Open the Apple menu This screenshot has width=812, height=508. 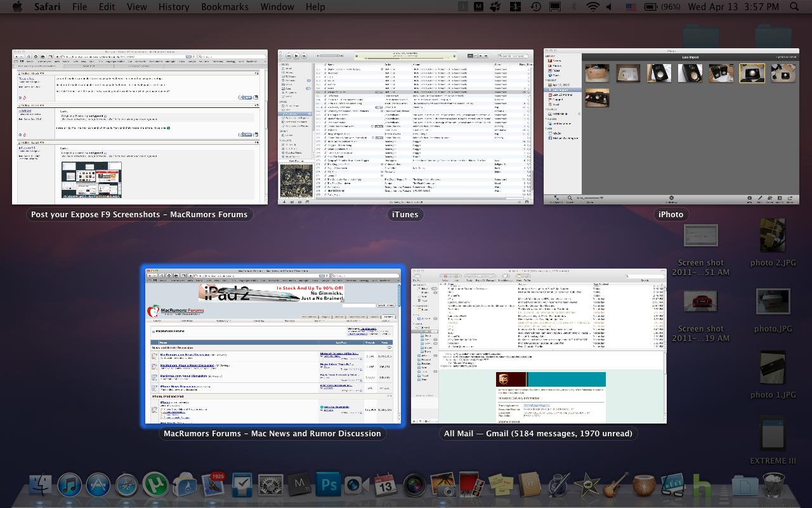tap(17, 7)
